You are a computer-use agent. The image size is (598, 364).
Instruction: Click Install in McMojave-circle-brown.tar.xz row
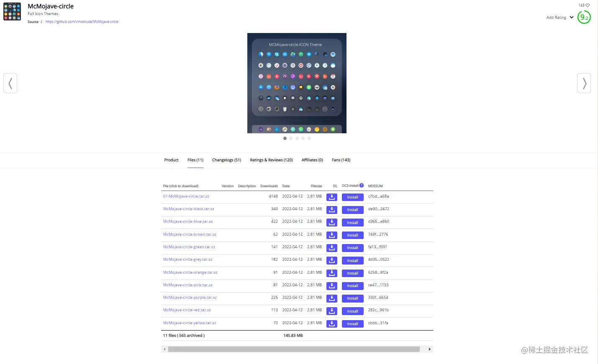point(353,235)
